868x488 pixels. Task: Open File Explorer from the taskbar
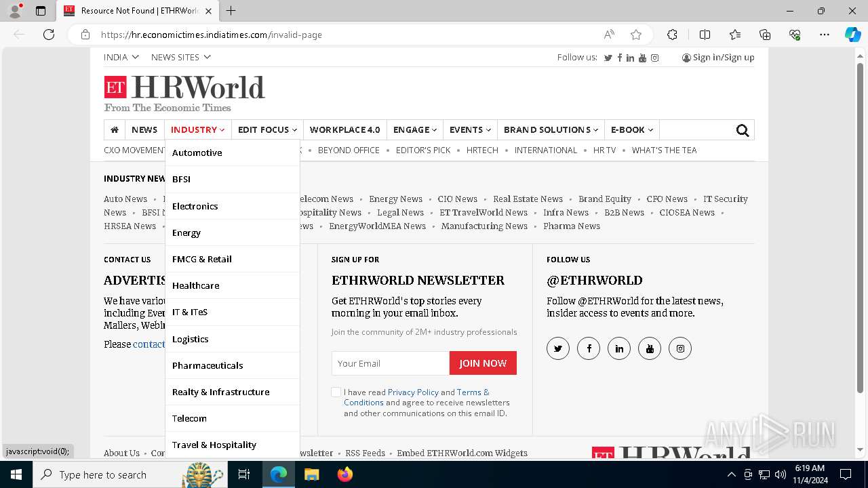coord(311,474)
